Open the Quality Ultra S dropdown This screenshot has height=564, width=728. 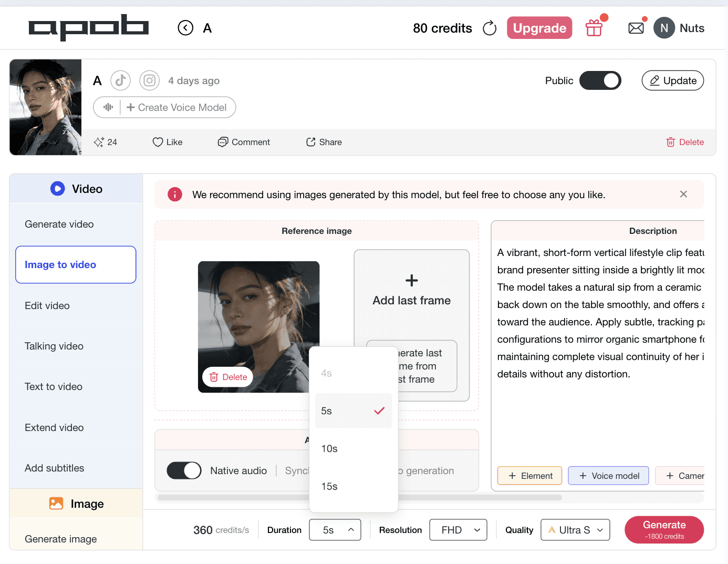pos(575,530)
